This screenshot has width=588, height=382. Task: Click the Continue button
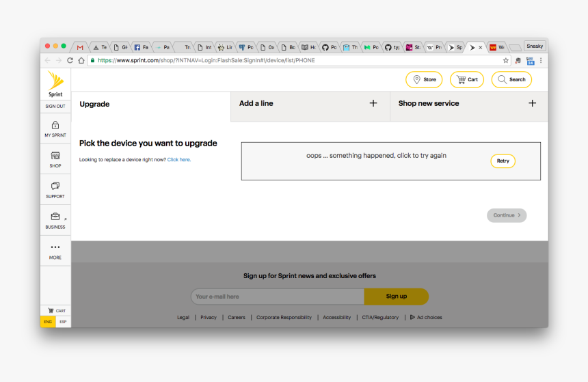tap(507, 215)
